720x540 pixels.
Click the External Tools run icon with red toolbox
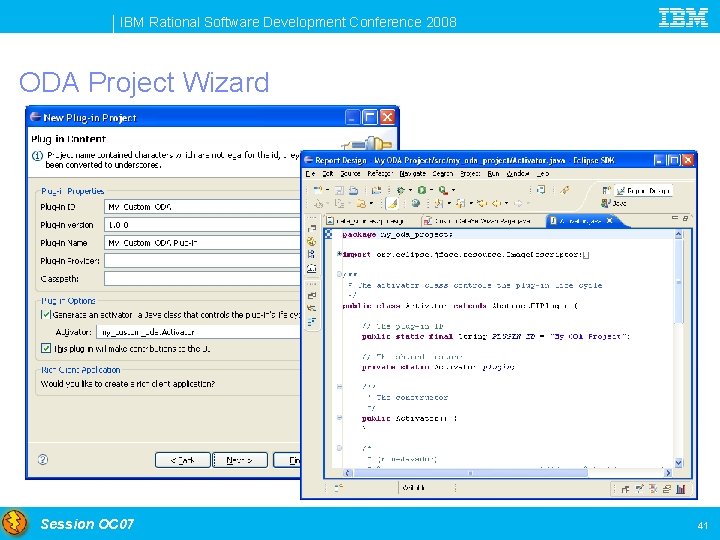(443, 190)
